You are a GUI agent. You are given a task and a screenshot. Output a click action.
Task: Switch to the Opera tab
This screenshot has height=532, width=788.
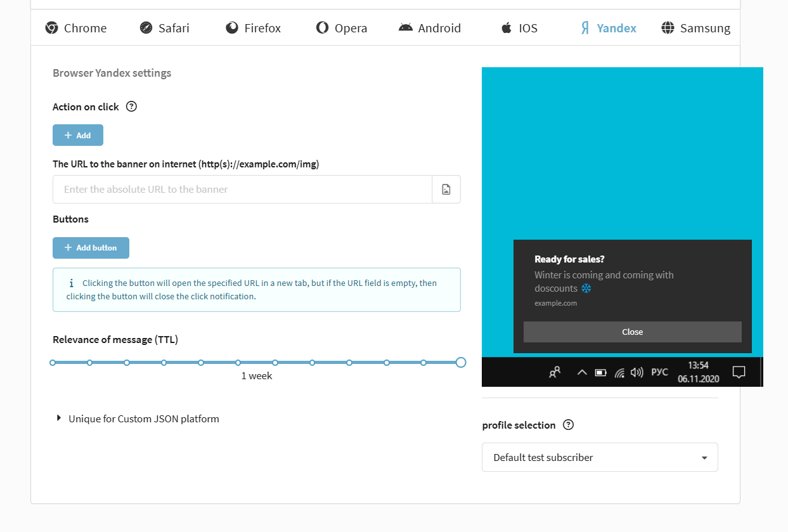pos(342,28)
